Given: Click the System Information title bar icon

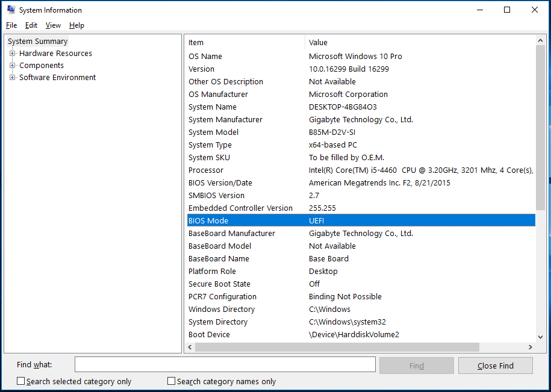Looking at the screenshot, I should [x=11, y=10].
